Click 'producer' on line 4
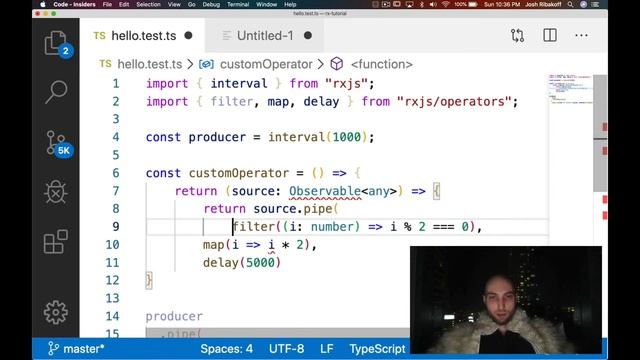Image resolution: width=640 pixels, height=360 pixels. tap(217, 137)
